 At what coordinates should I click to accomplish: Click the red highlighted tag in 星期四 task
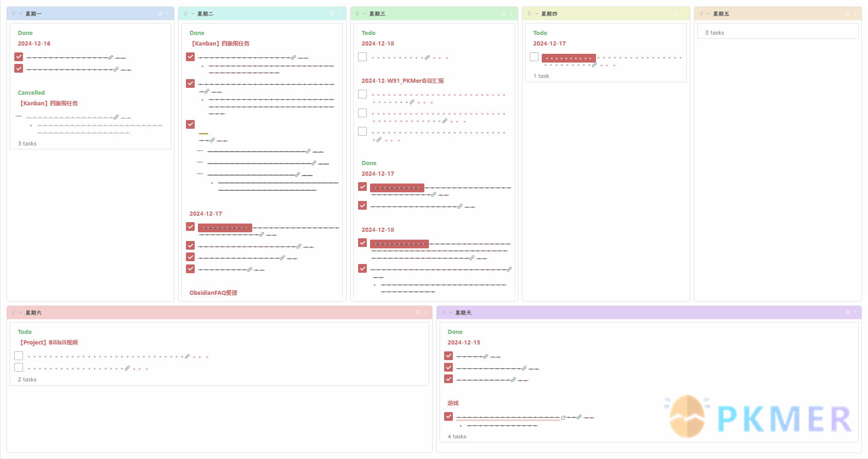coord(568,58)
